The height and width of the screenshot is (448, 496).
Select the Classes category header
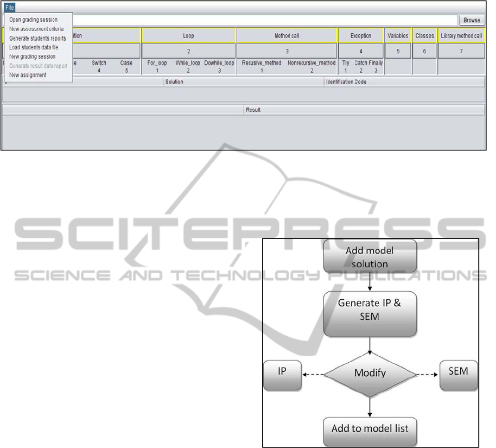(x=424, y=36)
